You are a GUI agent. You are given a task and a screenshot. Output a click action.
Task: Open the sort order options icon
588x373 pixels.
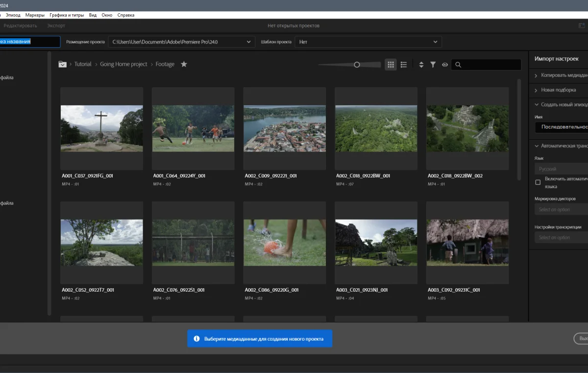coord(421,65)
